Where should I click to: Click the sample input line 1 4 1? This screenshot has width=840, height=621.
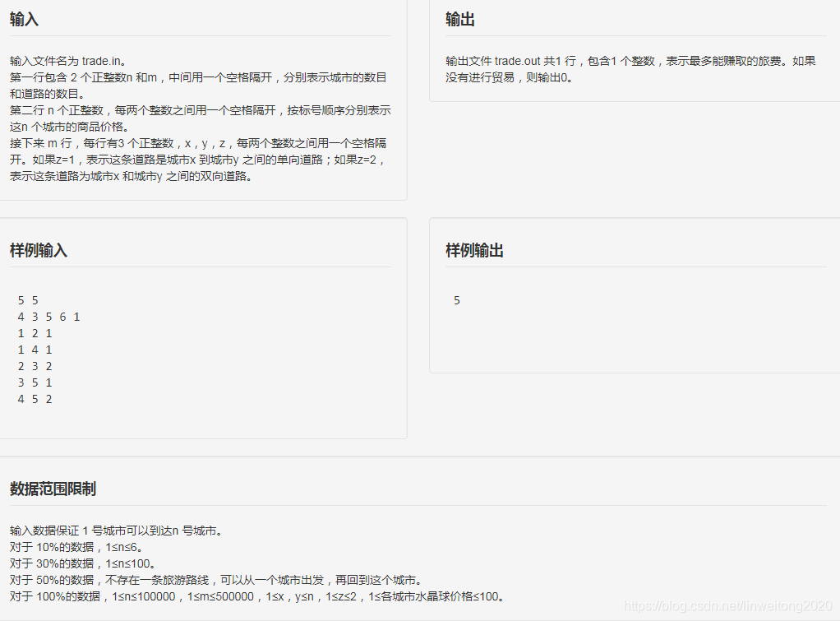coord(33,349)
